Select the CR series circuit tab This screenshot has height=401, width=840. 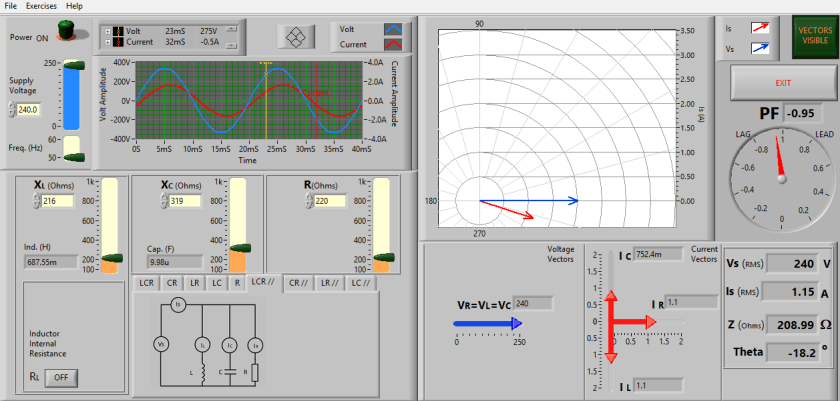pyautogui.click(x=172, y=283)
